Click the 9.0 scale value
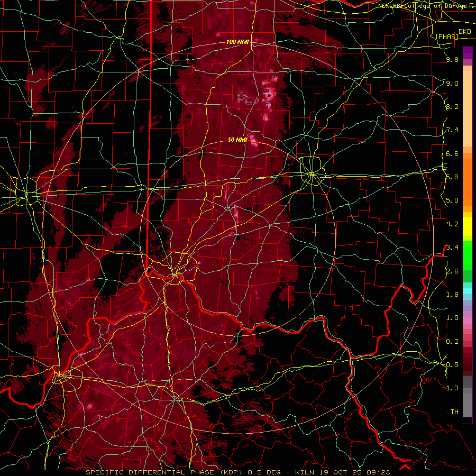 [452, 83]
